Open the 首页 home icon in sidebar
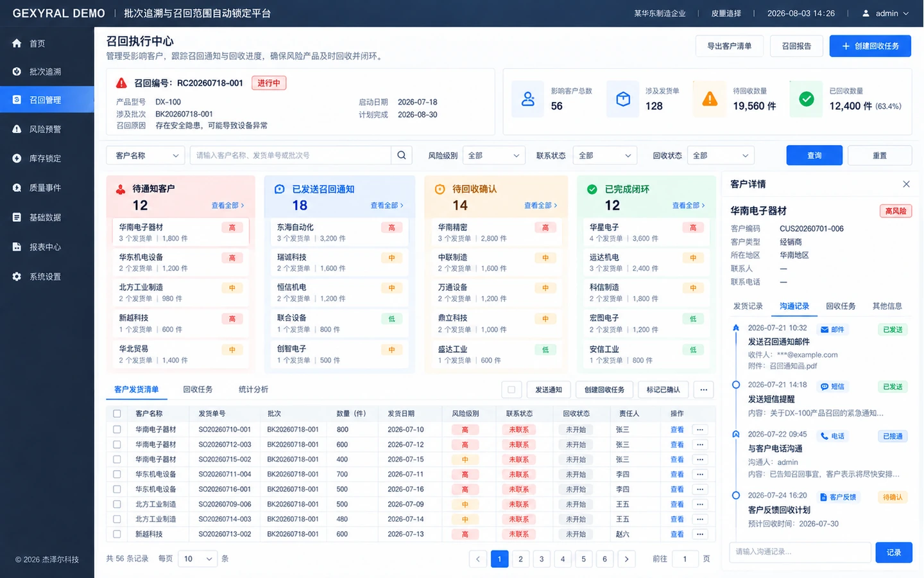 coord(17,44)
